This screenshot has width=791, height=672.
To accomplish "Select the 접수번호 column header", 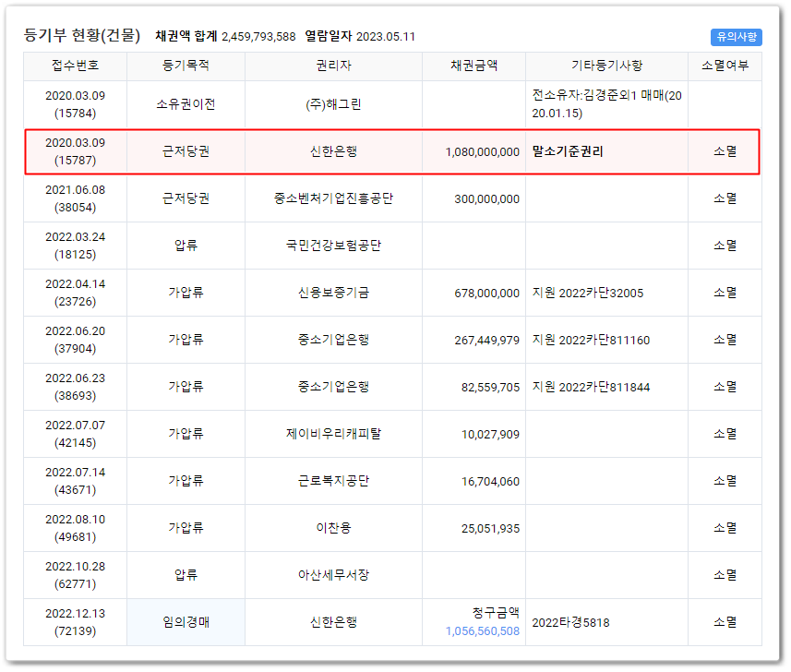I will pos(75,66).
